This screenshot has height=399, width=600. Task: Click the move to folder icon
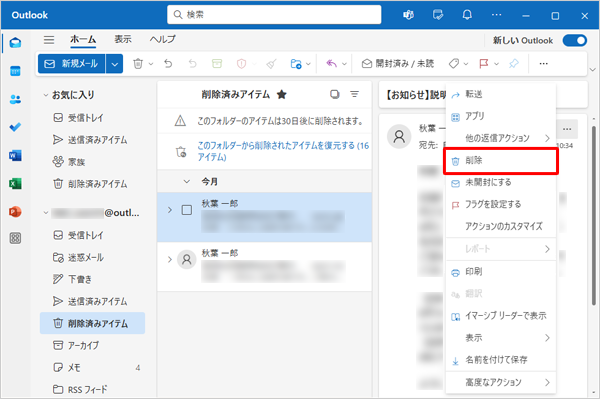point(296,64)
